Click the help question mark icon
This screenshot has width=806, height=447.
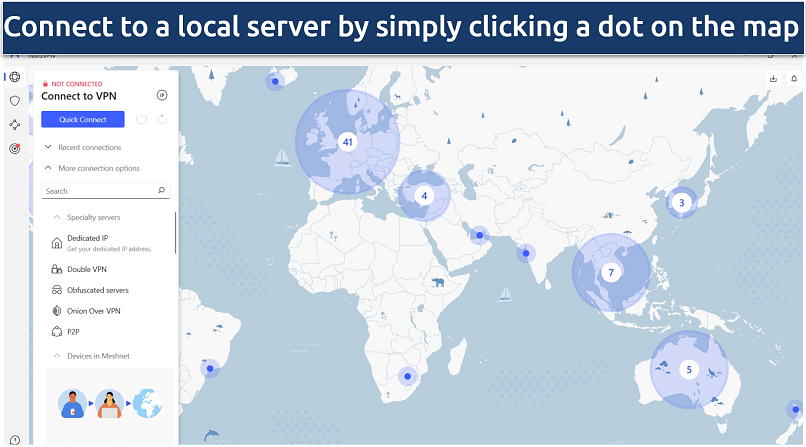[14, 439]
